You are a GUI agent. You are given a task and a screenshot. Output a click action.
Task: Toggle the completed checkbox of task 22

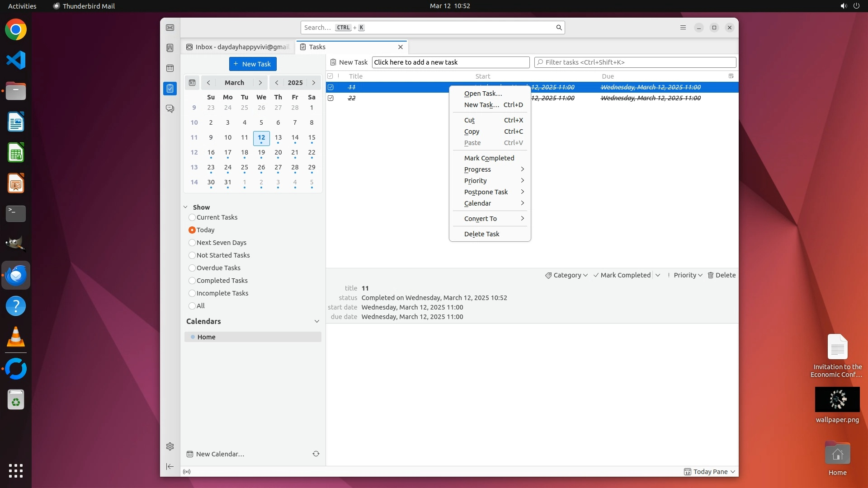click(331, 98)
